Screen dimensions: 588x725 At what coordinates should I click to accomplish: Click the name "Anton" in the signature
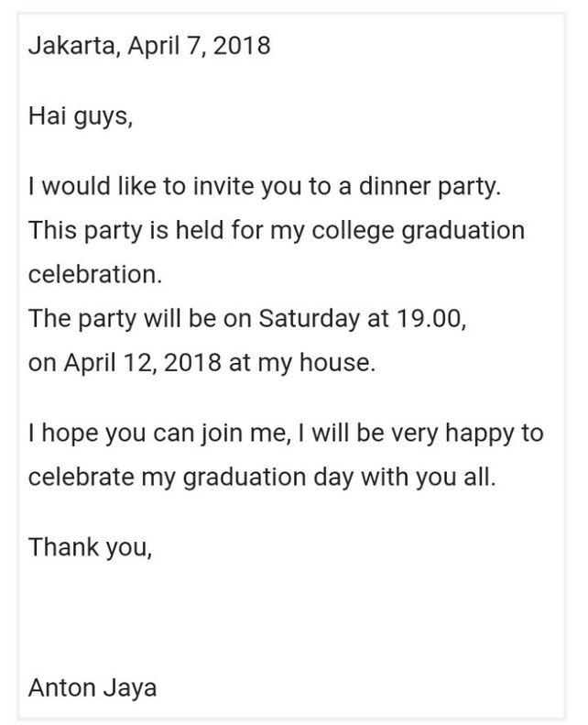pyautogui.click(x=61, y=687)
